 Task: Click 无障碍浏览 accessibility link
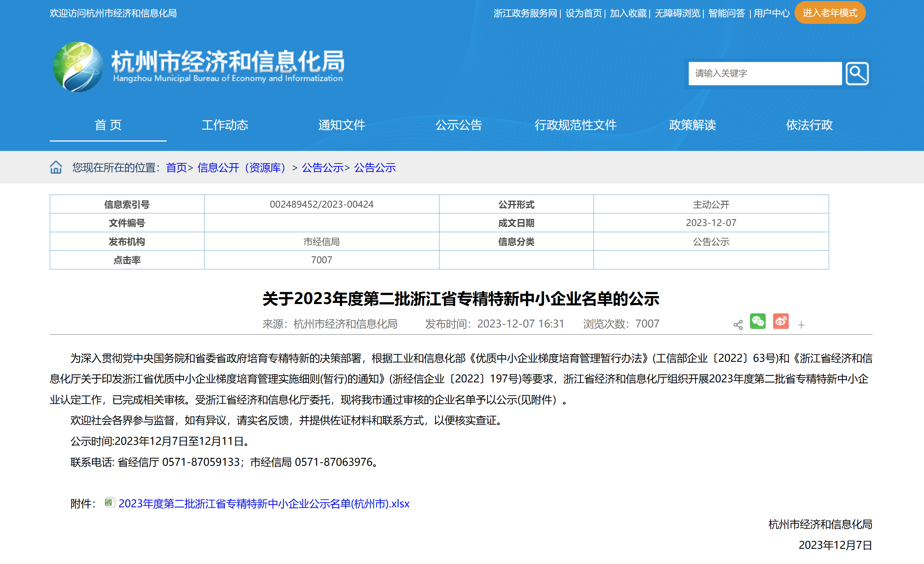tap(677, 13)
